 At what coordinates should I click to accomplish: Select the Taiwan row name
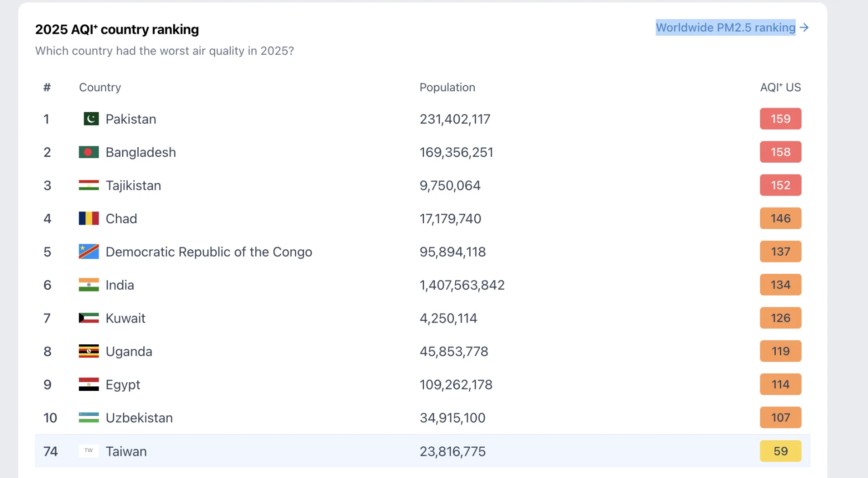pos(126,451)
